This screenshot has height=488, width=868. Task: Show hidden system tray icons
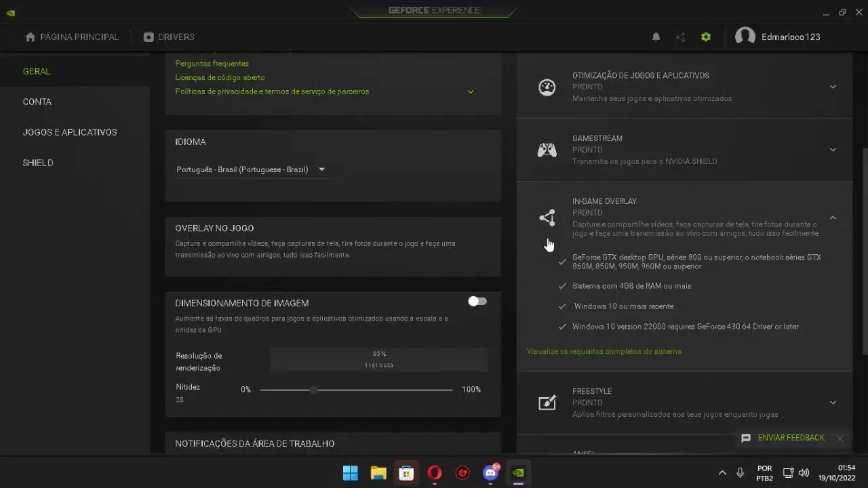click(x=722, y=473)
